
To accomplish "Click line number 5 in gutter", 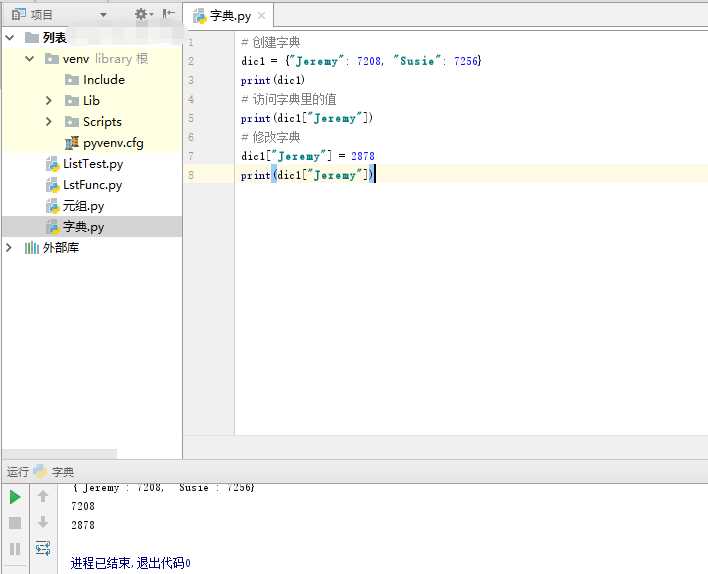I will coord(191,118).
